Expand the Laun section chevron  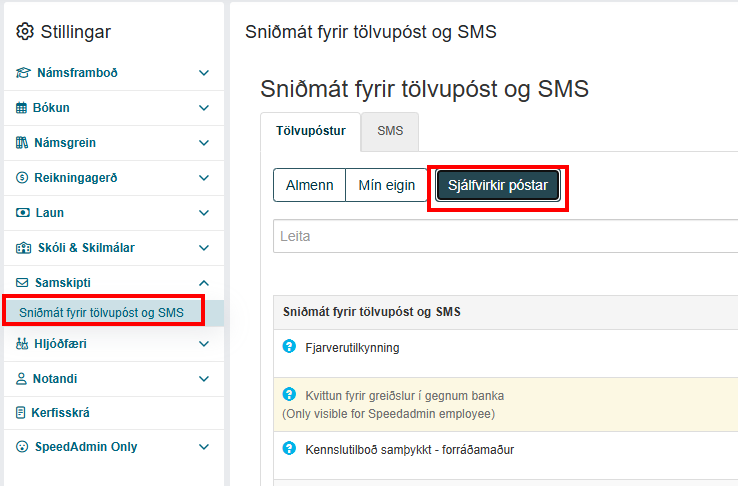point(204,213)
